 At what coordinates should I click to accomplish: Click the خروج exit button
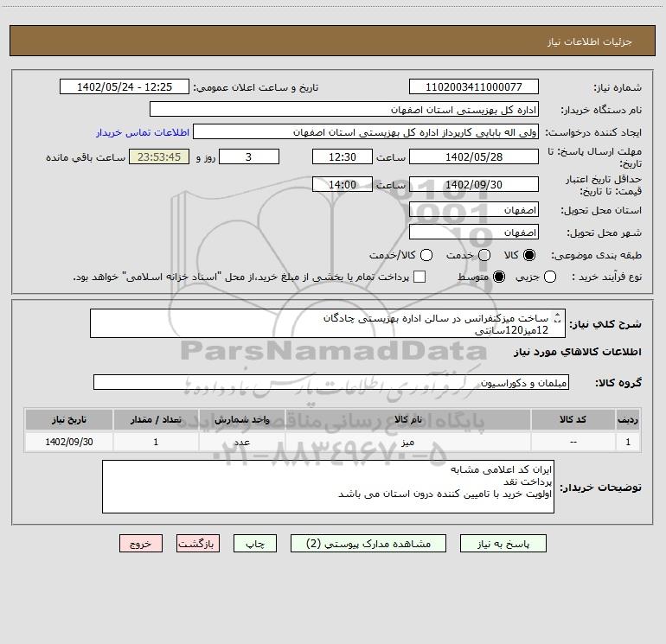pyautogui.click(x=141, y=544)
